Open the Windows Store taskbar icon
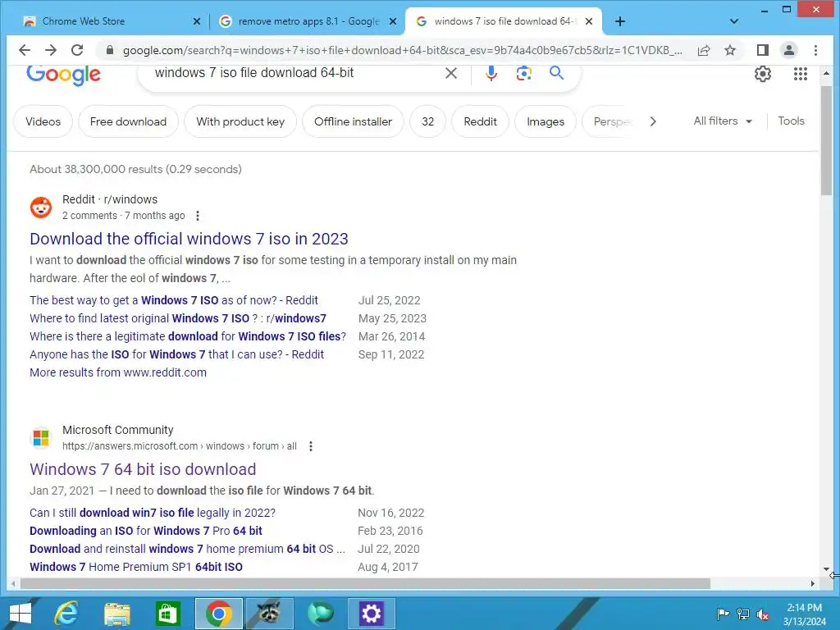This screenshot has height=630, width=840. 167,614
